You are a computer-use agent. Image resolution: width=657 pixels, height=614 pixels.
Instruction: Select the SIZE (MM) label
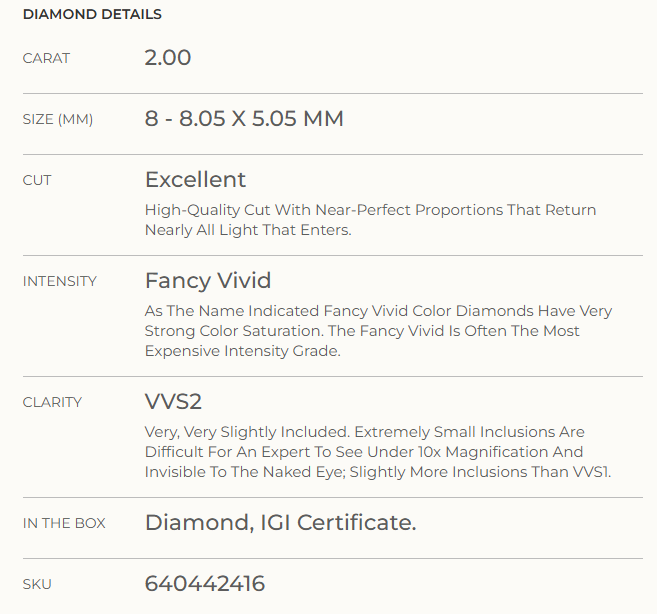(x=58, y=119)
